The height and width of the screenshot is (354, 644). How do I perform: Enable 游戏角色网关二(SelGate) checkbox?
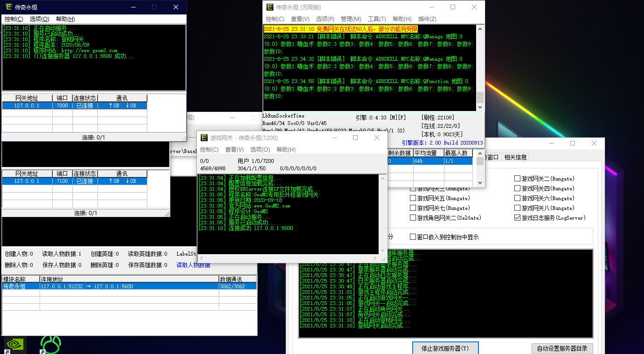tap(413, 218)
